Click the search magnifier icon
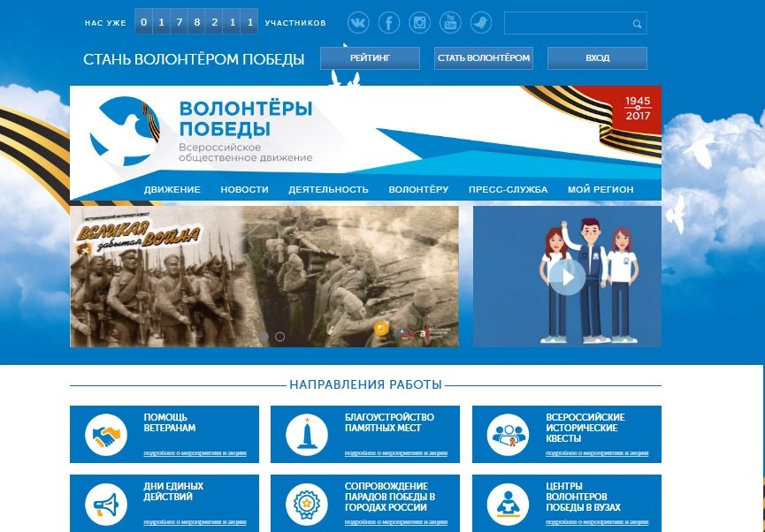The image size is (765, 532). [x=637, y=24]
